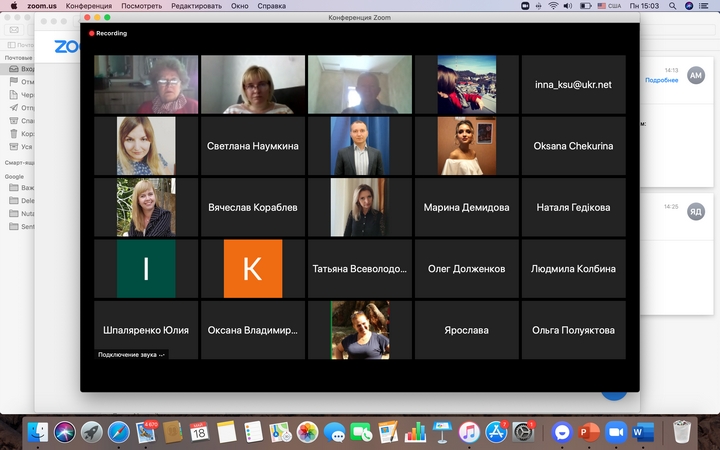Click the red Recording indicator
The image size is (720, 450).
pyautogui.click(x=108, y=33)
